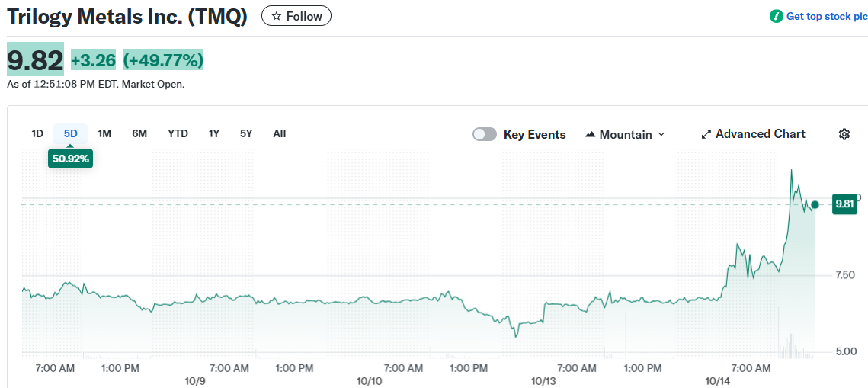Screen dimensions: 868x388
Task: Select the 1Y time range
Action: click(214, 133)
